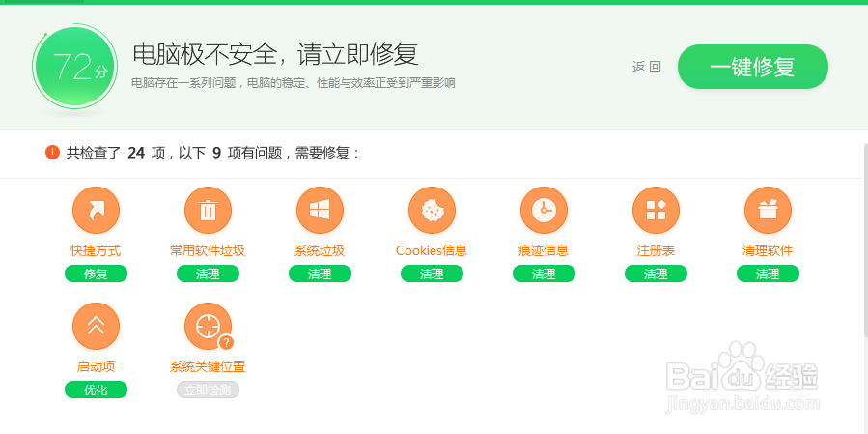Click the question mark badge on 系统关键位置

[x=225, y=342]
